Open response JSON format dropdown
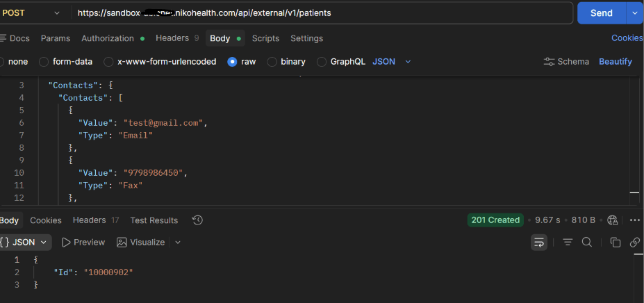The width and height of the screenshot is (644, 303). [x=24, y=242]
